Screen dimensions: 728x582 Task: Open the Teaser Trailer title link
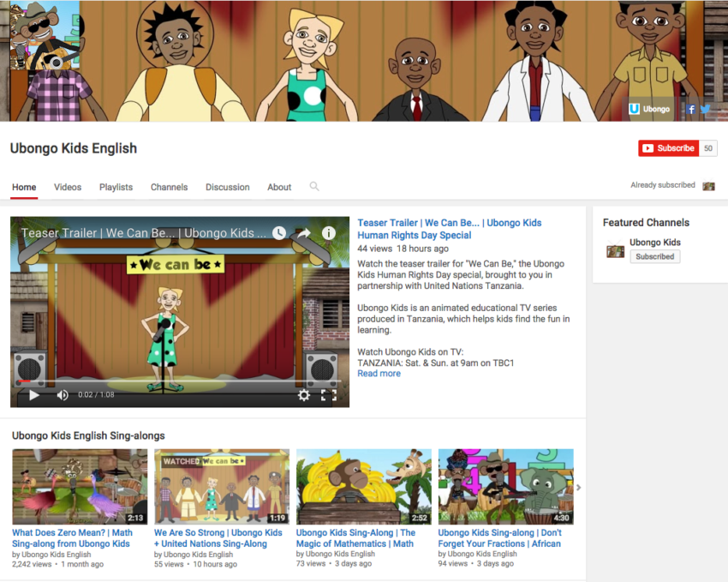[449, 229]
